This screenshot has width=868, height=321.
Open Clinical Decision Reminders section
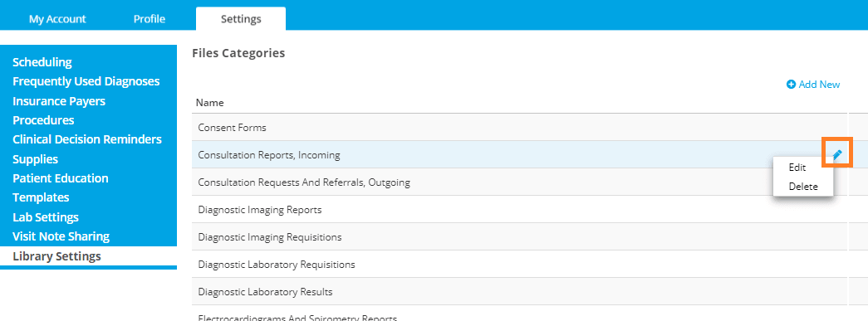87,139
